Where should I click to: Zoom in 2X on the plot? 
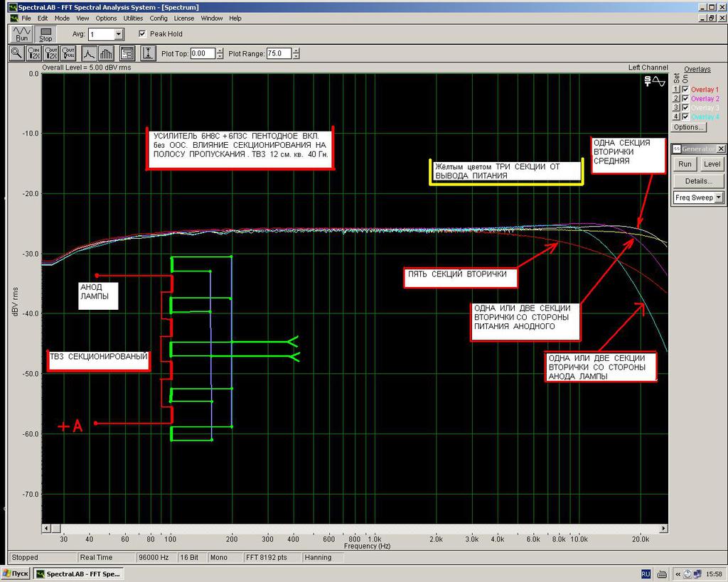(34, 53)
